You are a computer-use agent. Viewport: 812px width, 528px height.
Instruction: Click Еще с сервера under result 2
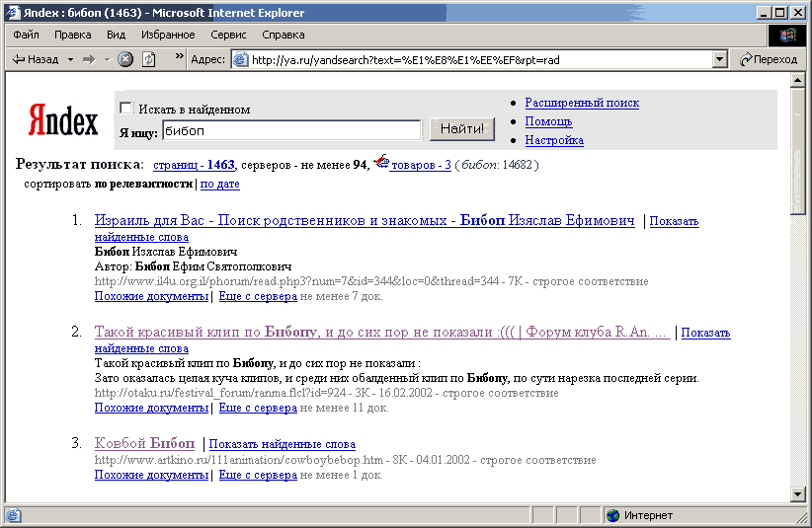258,408
